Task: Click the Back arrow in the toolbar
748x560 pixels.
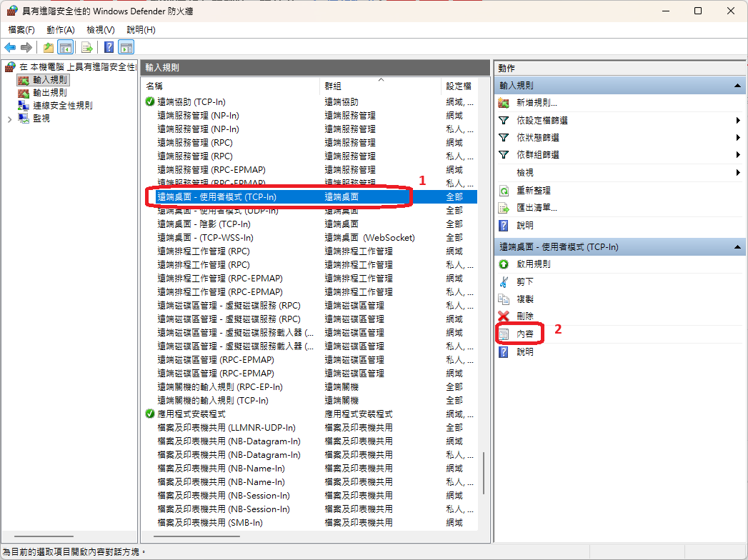Action: (x=10, y=48)
